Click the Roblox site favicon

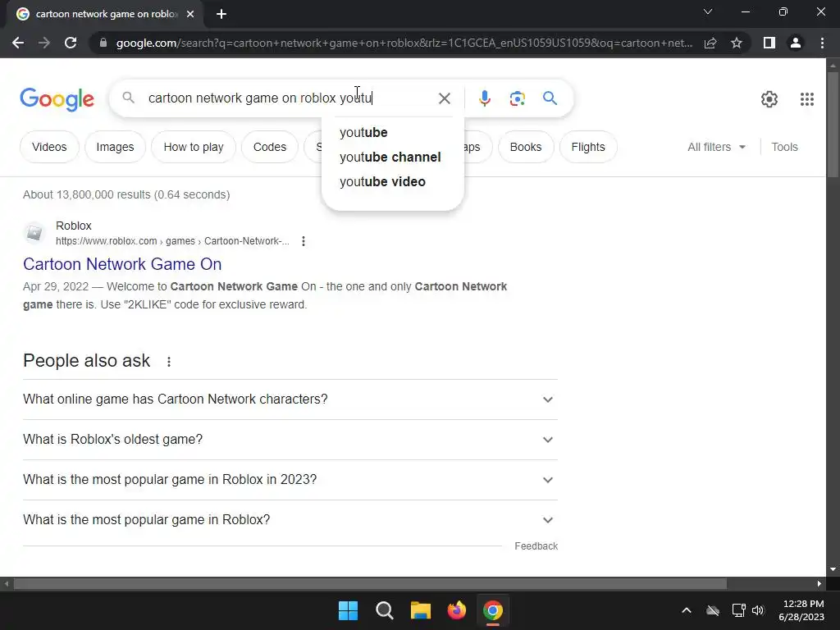34,233
